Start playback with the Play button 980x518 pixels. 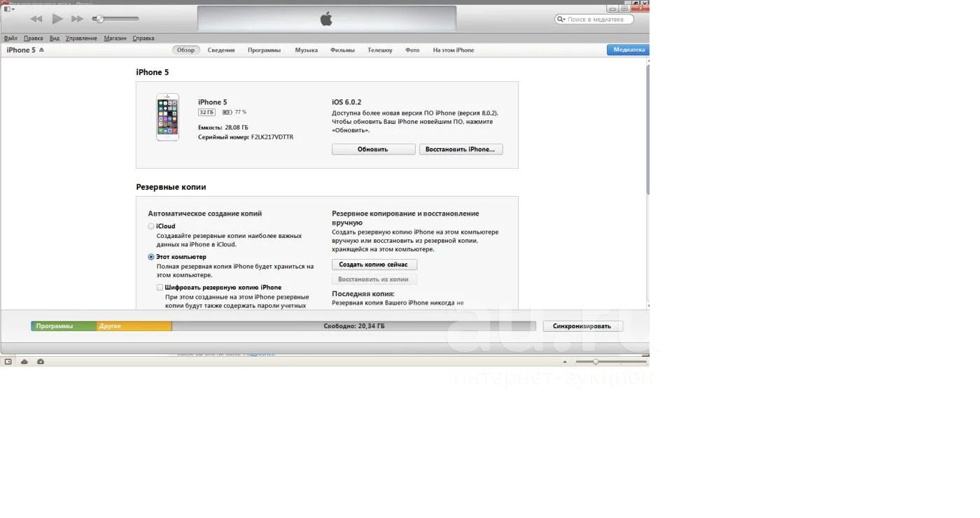pos(57,19)
